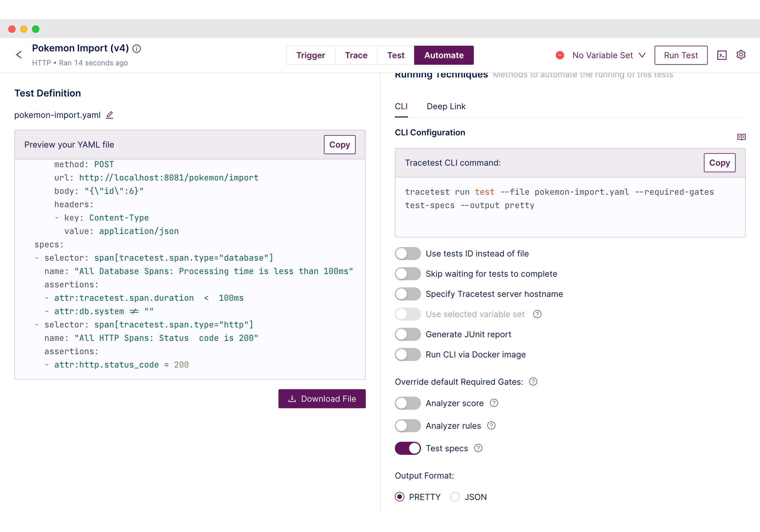The image size is (760, 532).
Task: Show help for Override default Required Gates
Action: 533,382
